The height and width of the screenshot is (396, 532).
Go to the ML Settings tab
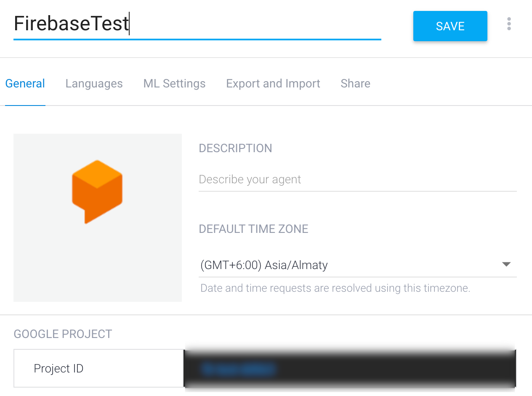(x=174, y=84)
